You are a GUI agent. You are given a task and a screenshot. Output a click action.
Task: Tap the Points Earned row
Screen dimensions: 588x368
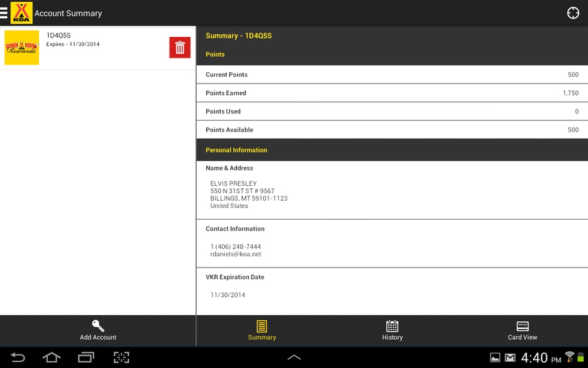pos(392,93)
